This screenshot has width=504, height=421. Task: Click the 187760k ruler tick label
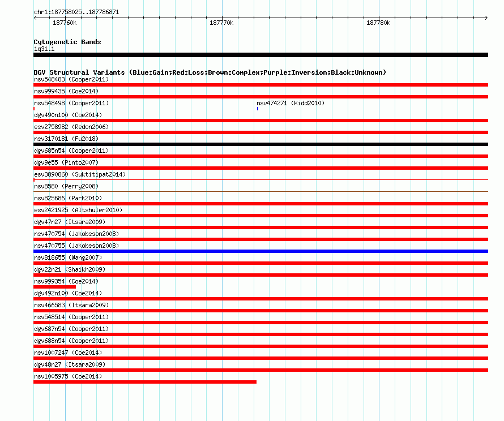click(x=65, y=23)
